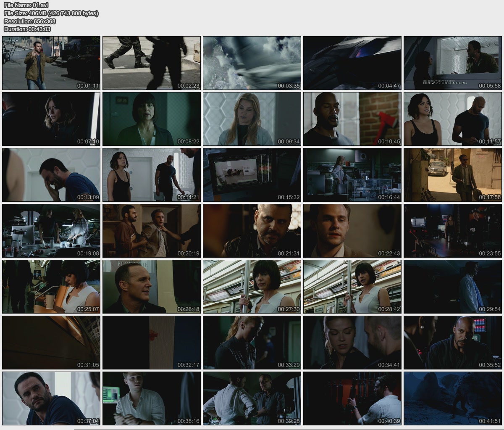
Task: Click the dark frame at 00:32:17
Action: tap(152, 343)
